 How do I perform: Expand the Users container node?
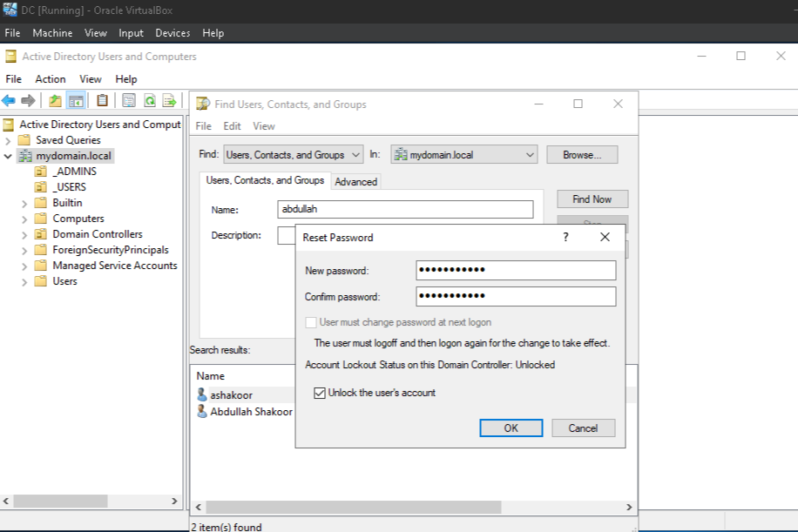[24, 282]
